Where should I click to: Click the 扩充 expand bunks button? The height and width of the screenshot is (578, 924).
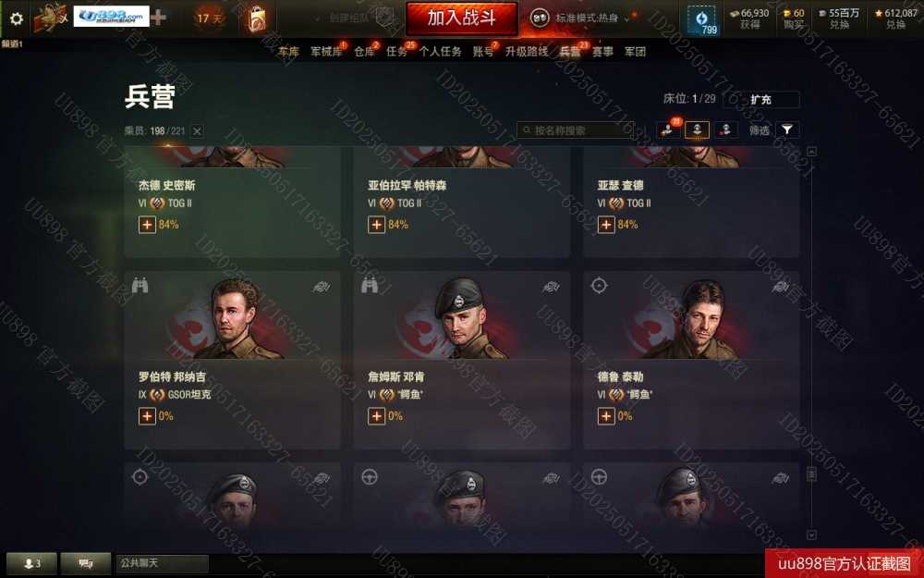point(761,100)
